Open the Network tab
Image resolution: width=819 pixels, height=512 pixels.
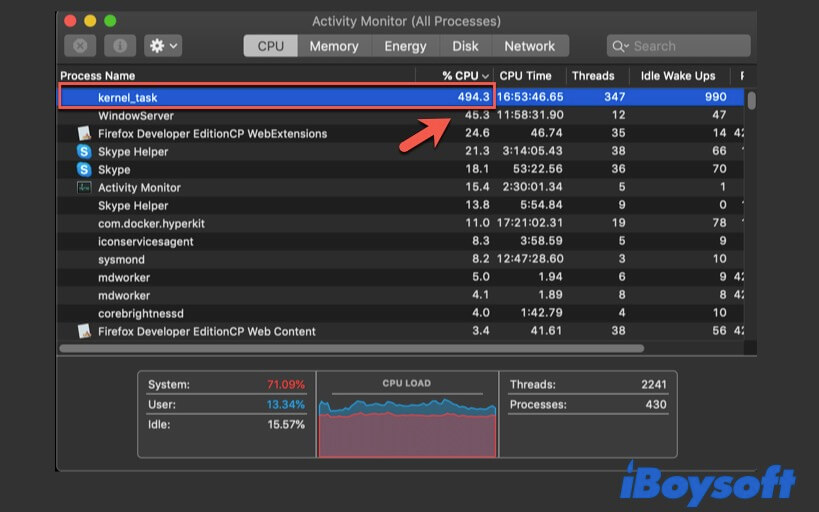pyautogui.click(x=529, y=46)
